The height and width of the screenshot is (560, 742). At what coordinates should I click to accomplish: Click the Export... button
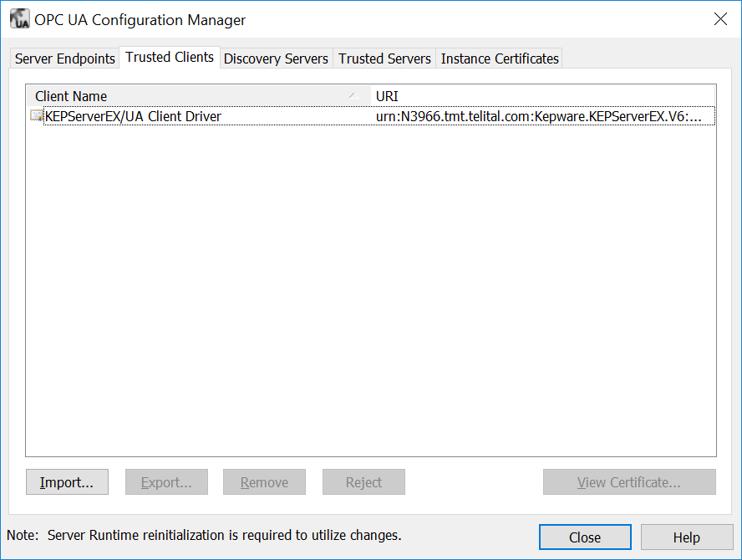tap(166, 482)
